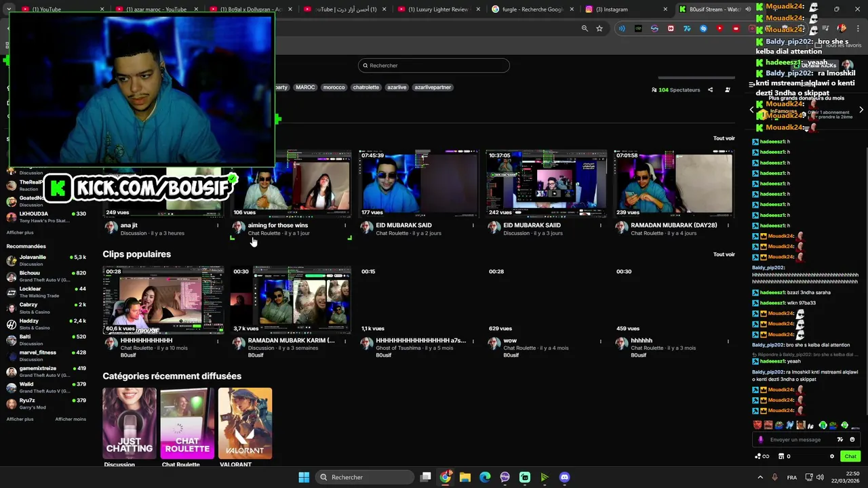
Task: Select the azarlive tag
Action: (x=397, y=87)
